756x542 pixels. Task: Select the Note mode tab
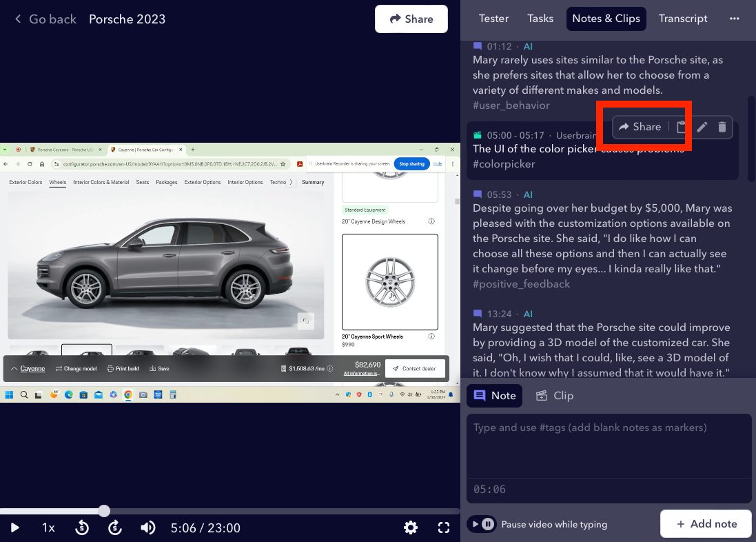coord(494,396)
